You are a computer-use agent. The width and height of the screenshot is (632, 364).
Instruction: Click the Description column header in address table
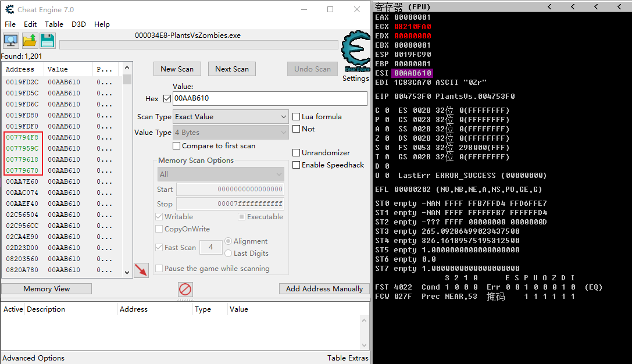(x=71, y=309)
